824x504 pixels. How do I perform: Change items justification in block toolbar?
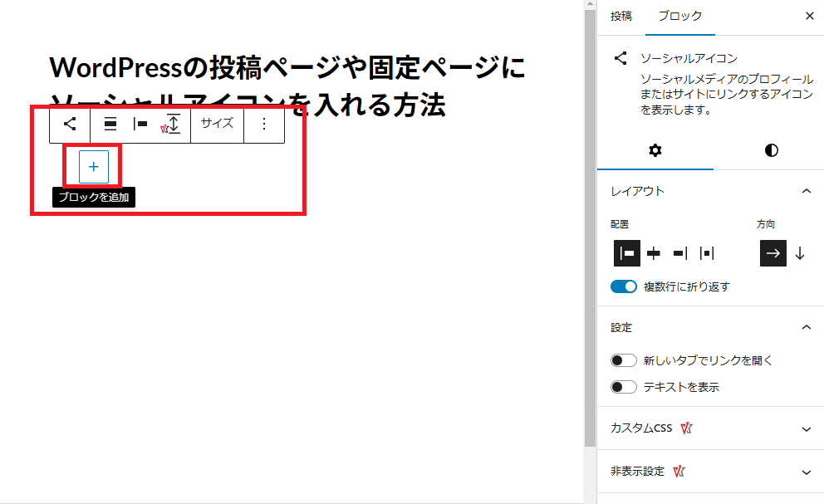point(140,124)
